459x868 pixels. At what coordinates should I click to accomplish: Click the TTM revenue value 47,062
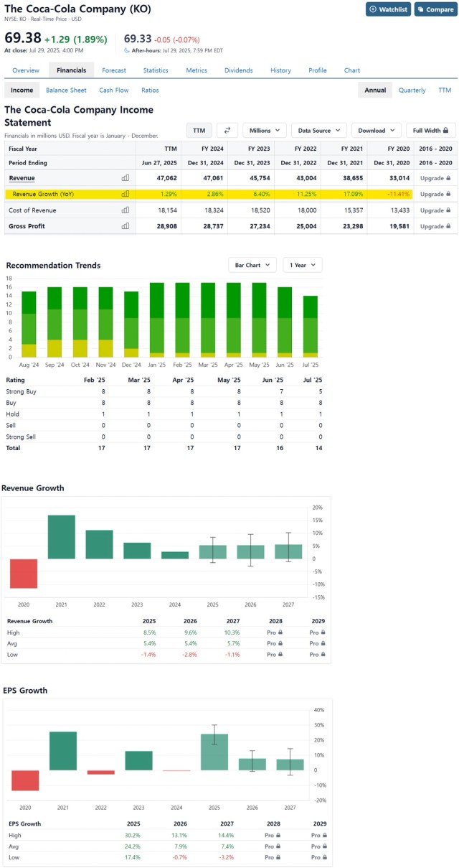click(x=166, y=177)
